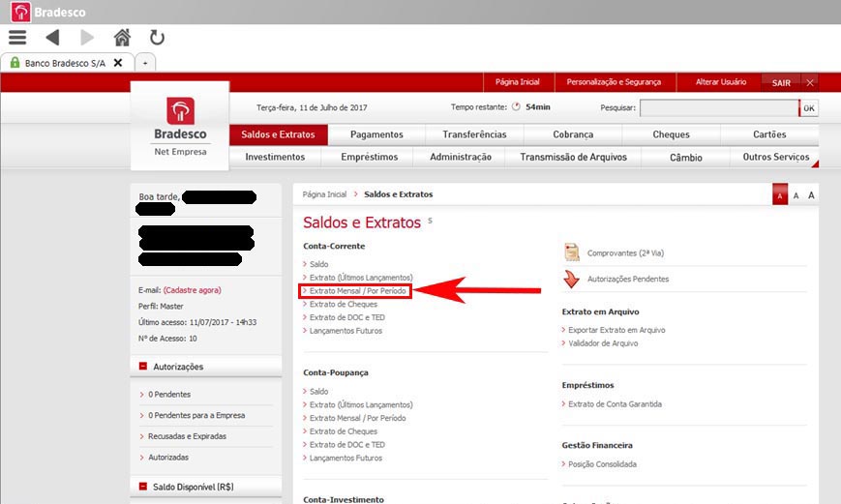Reload the page with the refresh icon
The height and width of the screenshot is (504, 841).
click(x=157, y=38)
